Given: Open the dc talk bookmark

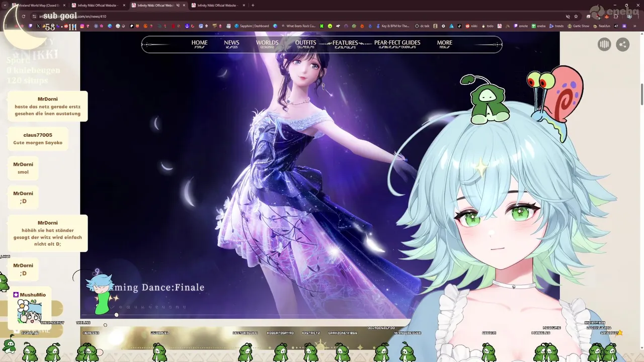Looking at the screenshot, I should (422, 26).
